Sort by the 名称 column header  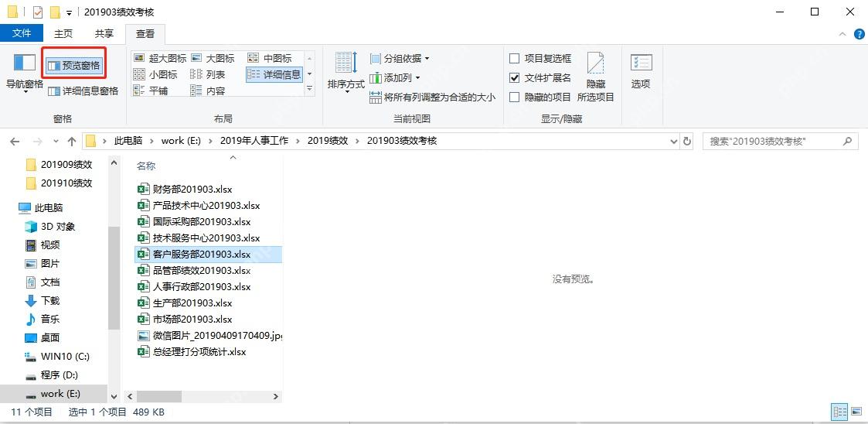tap(146, 166)
